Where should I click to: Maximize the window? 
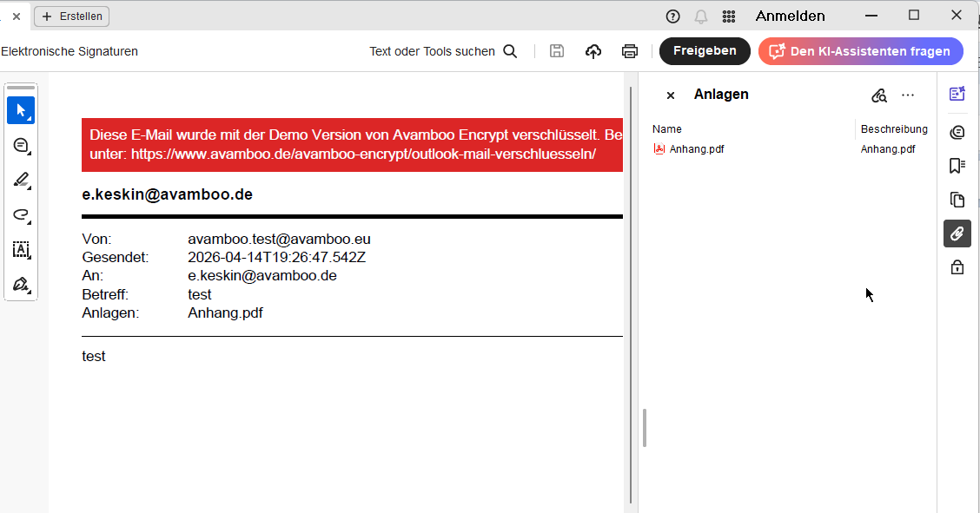(x=914, y=16)
